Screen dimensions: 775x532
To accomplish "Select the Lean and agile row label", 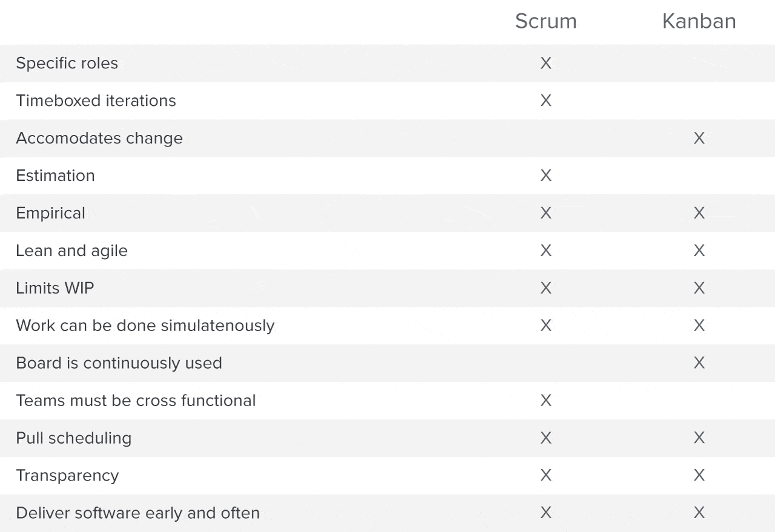I will pyautogui.click(x=71, y=251).
